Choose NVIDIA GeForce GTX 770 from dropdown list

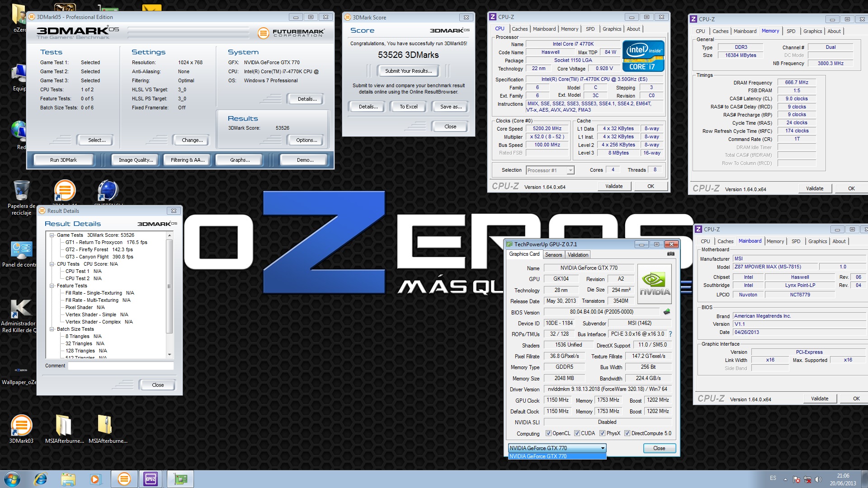click(557, 456)
